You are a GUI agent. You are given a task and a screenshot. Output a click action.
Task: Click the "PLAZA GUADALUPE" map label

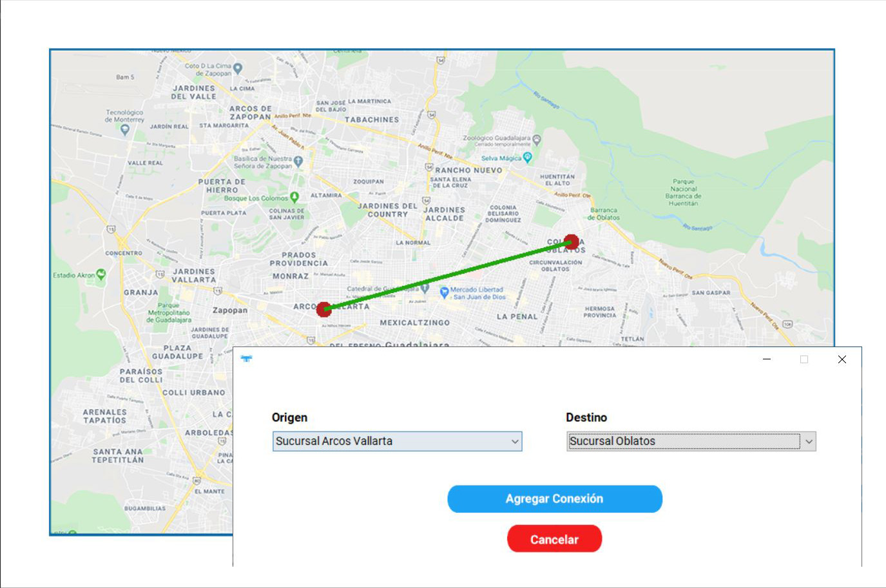178,352
